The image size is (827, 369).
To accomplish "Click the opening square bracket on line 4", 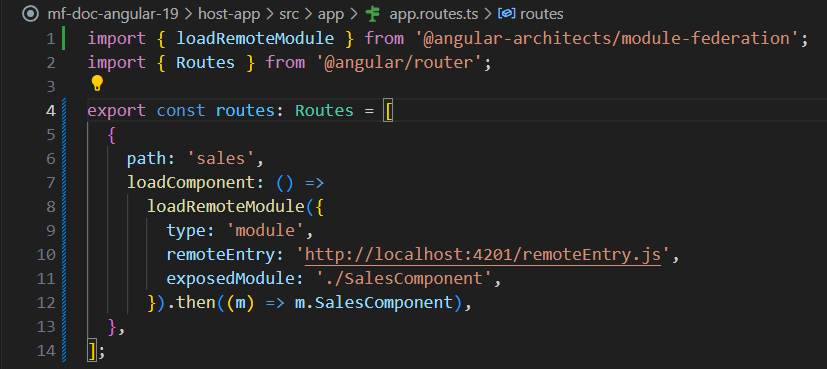I will 389,111.
